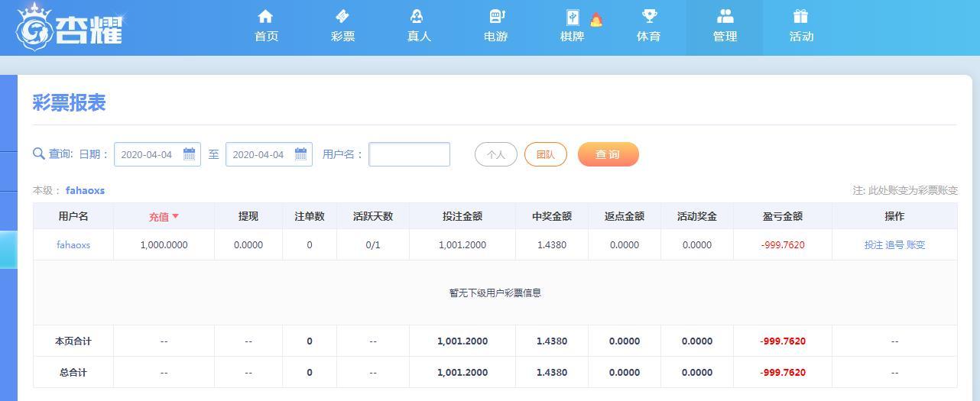Click the search magnifier icon by 查询
The width and height of the screenshot is (980, 401).
pos(39,154)
